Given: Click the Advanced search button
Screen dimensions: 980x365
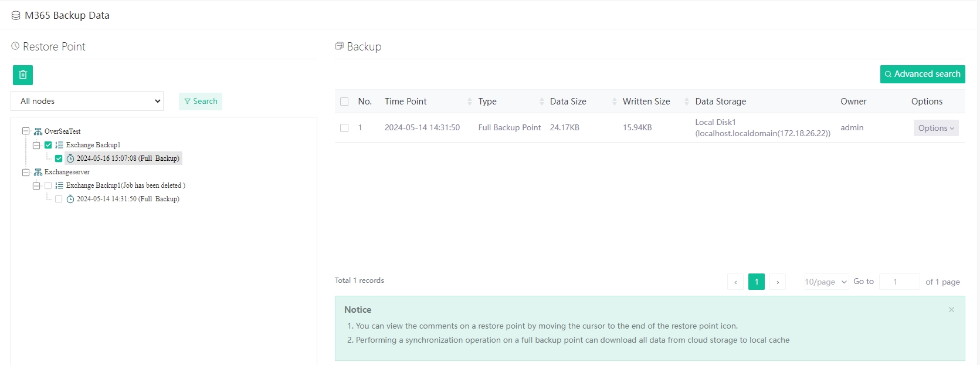Looking at the screenshot, I should click(x=922, y=74).
